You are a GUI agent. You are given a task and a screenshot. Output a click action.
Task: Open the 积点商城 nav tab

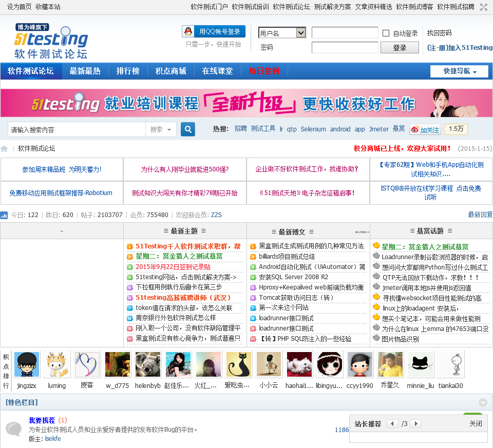[170, 71]
